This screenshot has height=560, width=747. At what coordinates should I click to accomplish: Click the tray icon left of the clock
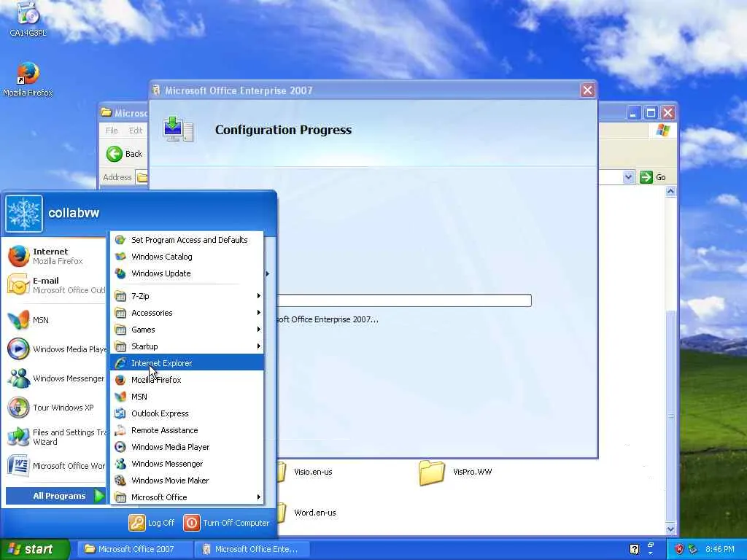[692, 549]
